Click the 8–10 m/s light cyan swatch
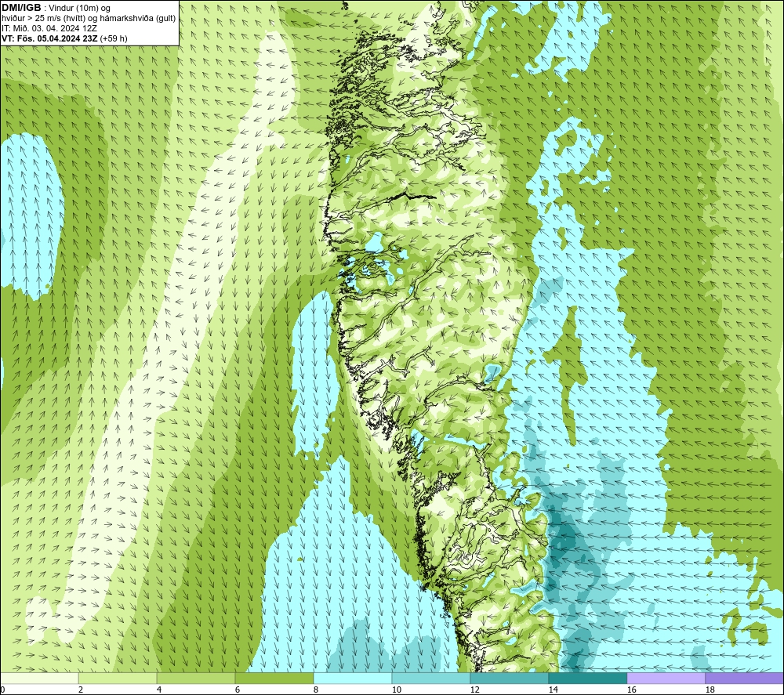This screenshot has height=695, width=784. coord(353,679)
